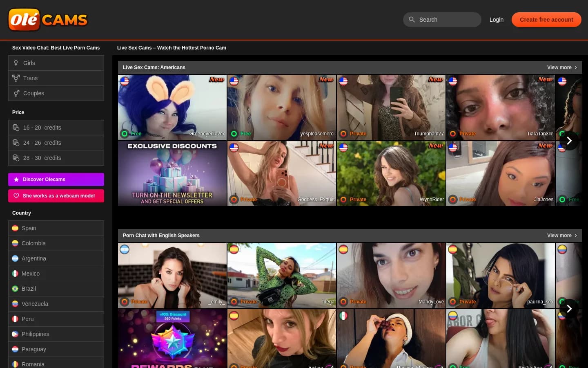Click the Goddess_Exquis username label
This screenshot has height=368, width=588.
316,200
